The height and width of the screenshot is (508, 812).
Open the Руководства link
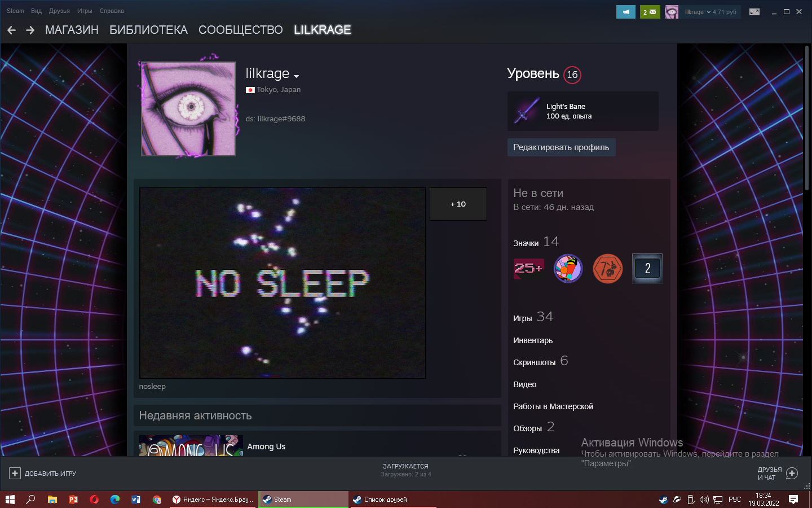(x=536, y=450)
